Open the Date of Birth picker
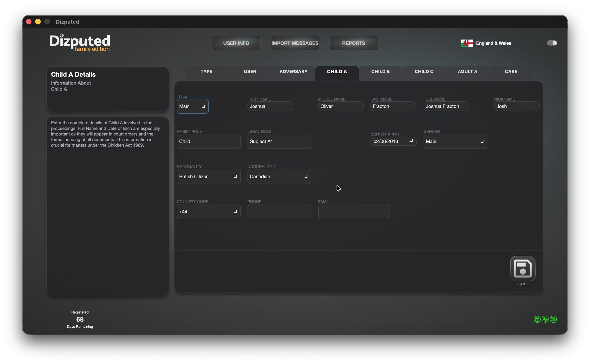Viewport: 590px width, 364px height. coord(411,141)
